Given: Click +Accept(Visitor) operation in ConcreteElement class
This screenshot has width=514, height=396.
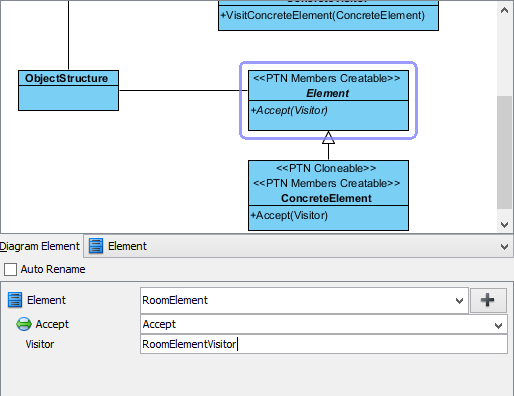Looking at the screenshot, I should [289, 215].
